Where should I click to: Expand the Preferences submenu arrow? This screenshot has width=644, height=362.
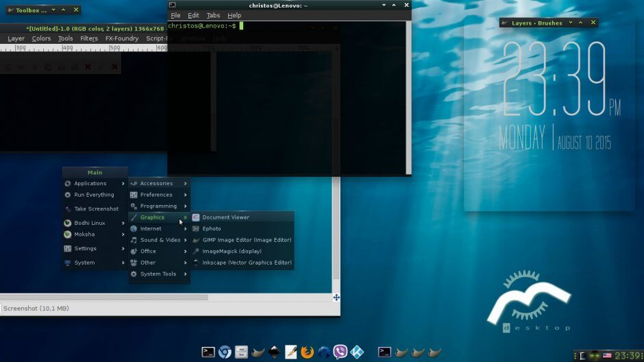pyautogui.click(x=185, y=195)
